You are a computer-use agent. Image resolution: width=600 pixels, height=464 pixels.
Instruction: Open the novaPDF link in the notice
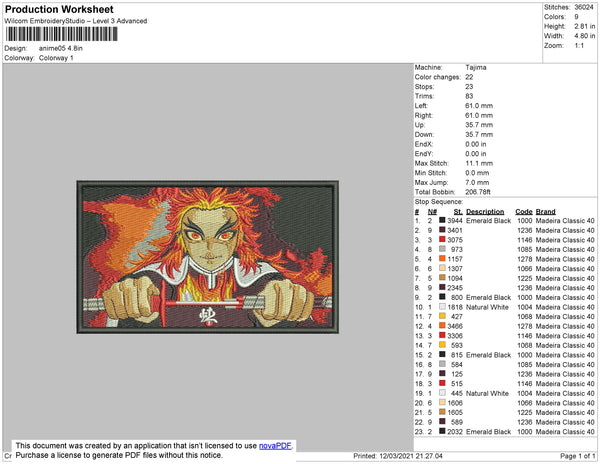pyautogui.click(x=275, y=446)
